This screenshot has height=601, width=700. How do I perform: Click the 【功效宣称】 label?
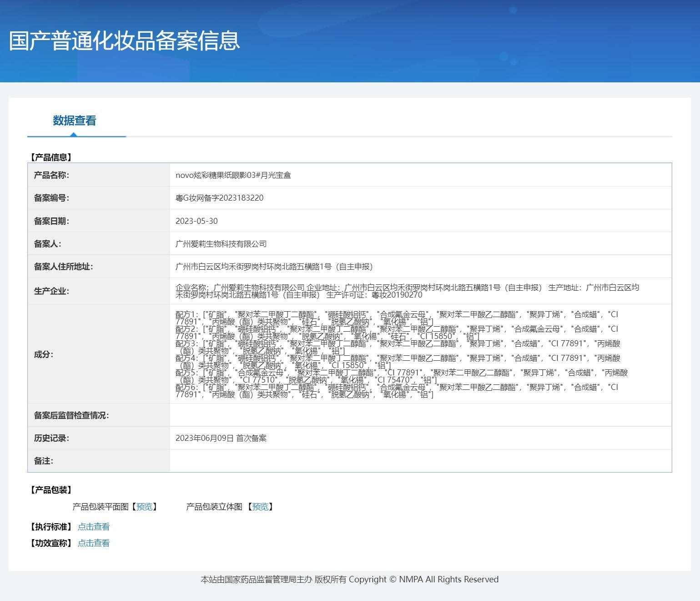pos(51,543)
